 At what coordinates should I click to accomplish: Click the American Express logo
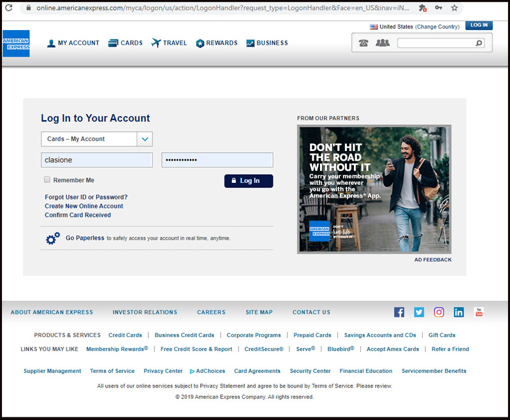16,43
